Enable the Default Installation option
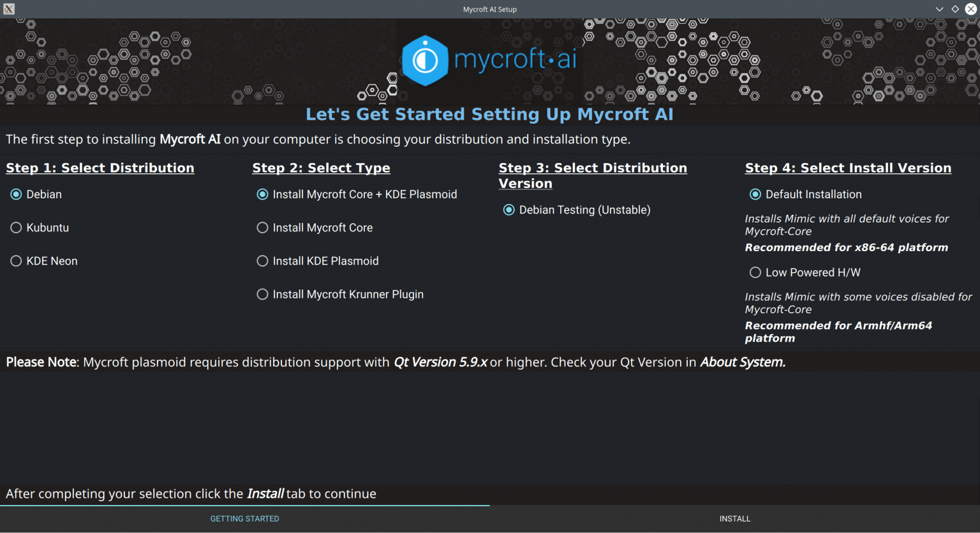Viewport: 980px width, 533px height. point(755,194)
